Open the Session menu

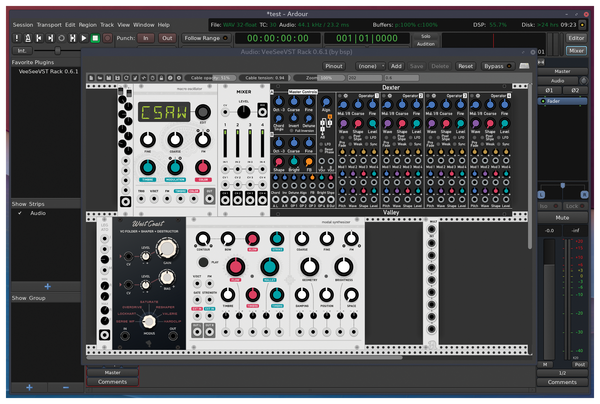[23, 25]
